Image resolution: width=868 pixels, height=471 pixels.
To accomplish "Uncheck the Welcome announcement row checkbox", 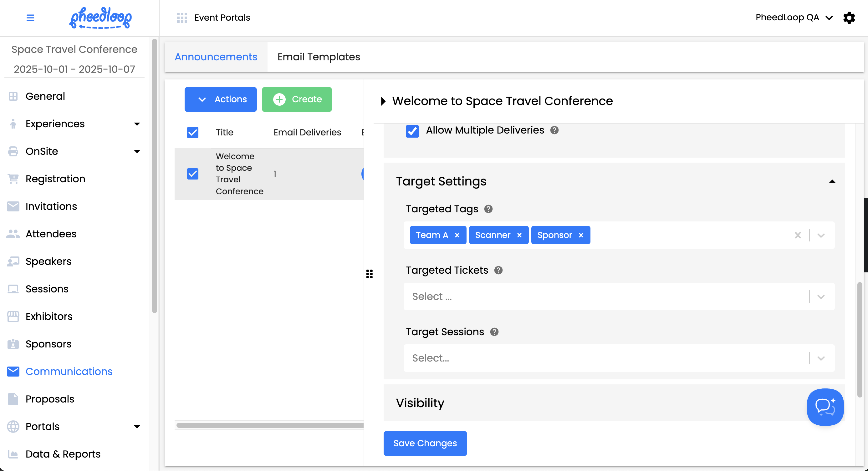I will coord(193,174).
